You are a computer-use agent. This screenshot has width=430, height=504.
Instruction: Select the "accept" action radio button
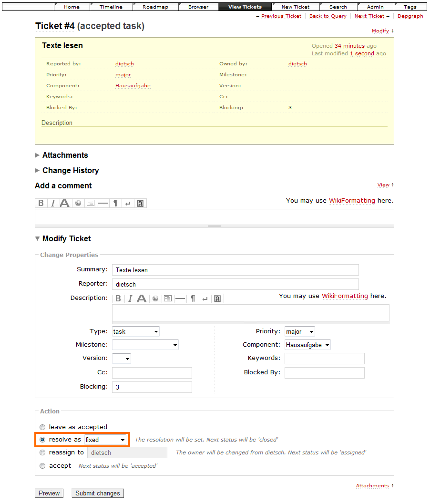[x=43, y=466]
